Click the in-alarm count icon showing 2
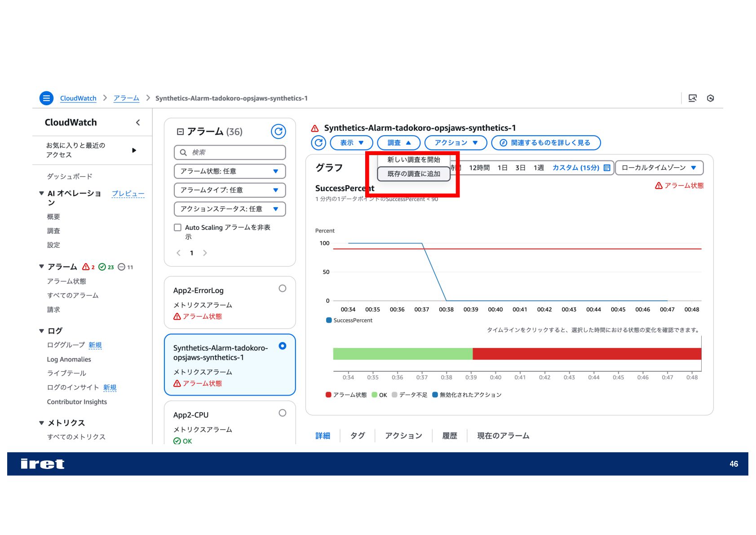 (86, 267)
